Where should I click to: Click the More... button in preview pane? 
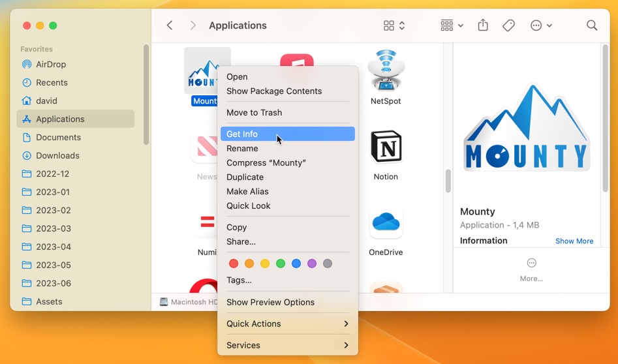531,270
